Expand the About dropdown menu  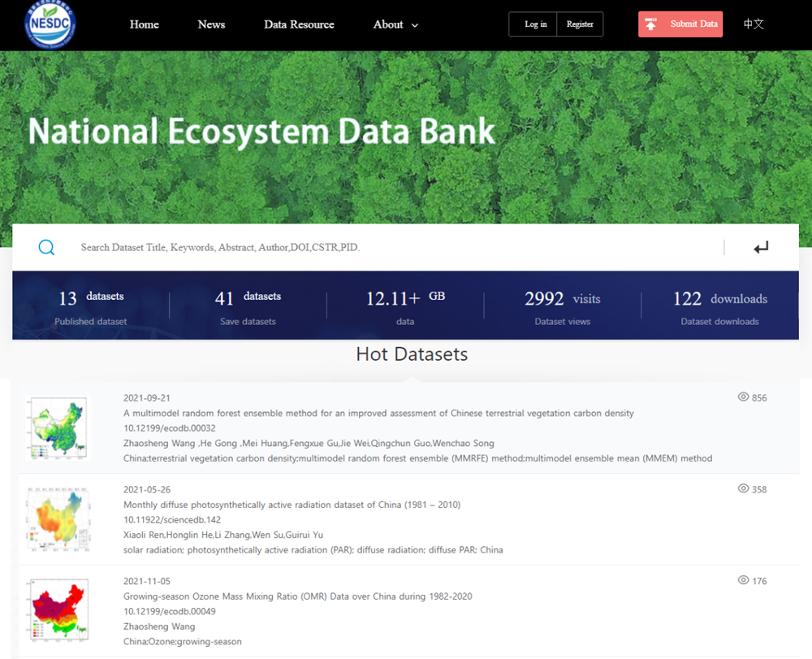388,24
